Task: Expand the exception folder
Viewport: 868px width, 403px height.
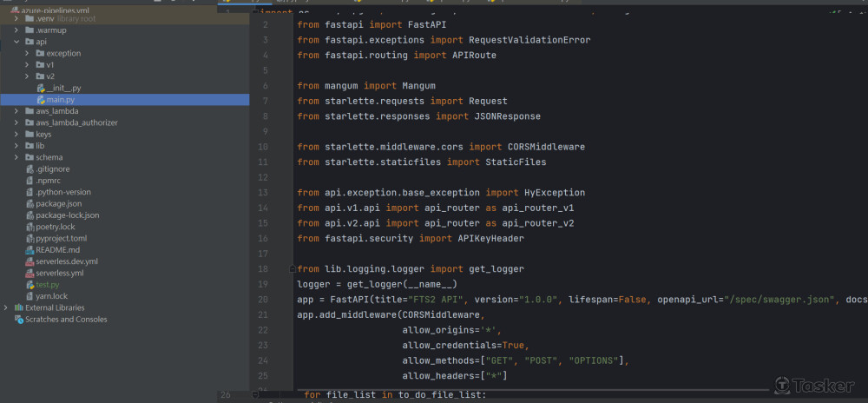Action: 27,53
